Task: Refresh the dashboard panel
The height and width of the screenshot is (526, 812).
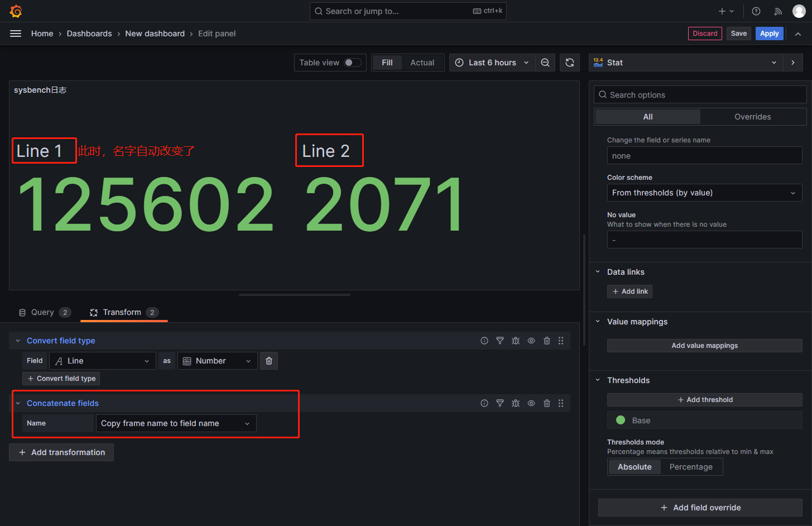Action: point(570,63)
